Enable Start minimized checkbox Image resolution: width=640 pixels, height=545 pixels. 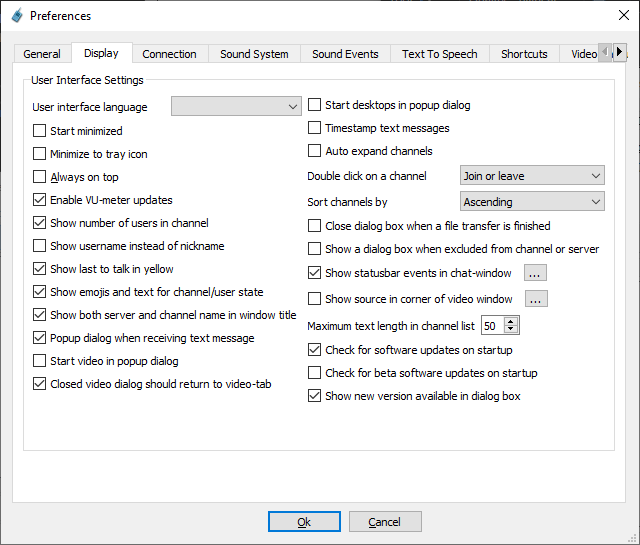(x=40, y=131)
